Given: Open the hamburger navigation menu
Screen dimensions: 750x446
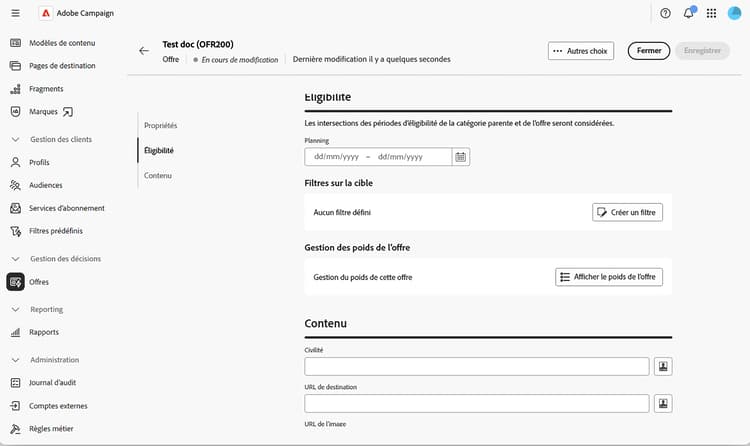Looking at the screenshot, I should click(x=16, y=13).
